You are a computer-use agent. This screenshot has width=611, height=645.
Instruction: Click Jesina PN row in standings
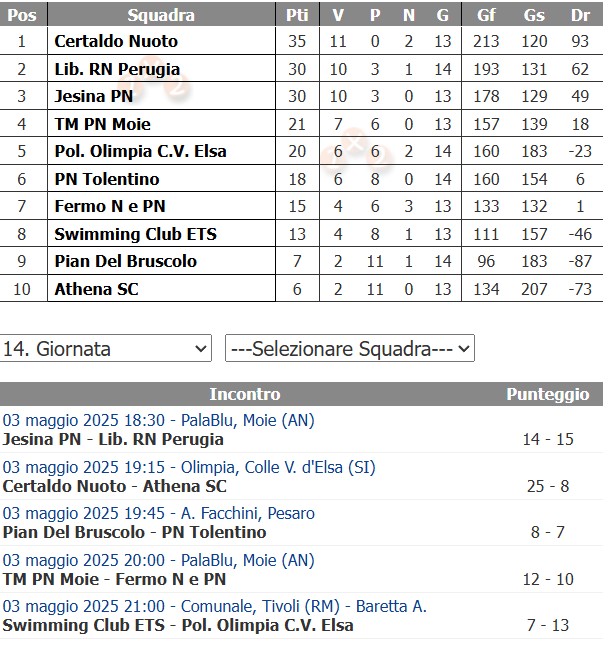[x=92, y=97]
